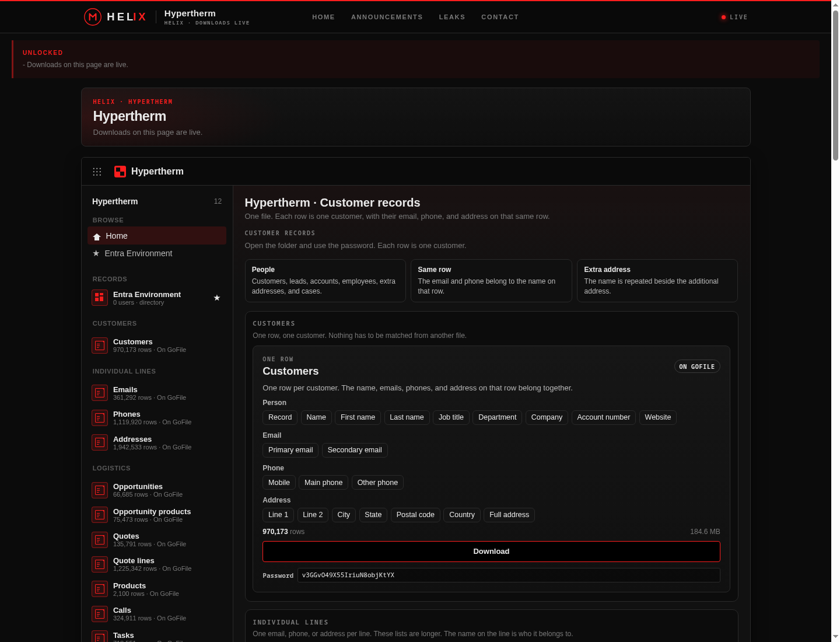Click the "Main phone" chip
Image resolution: width=840 pixels, height=642 pixels.
click(x=324, y=483)
